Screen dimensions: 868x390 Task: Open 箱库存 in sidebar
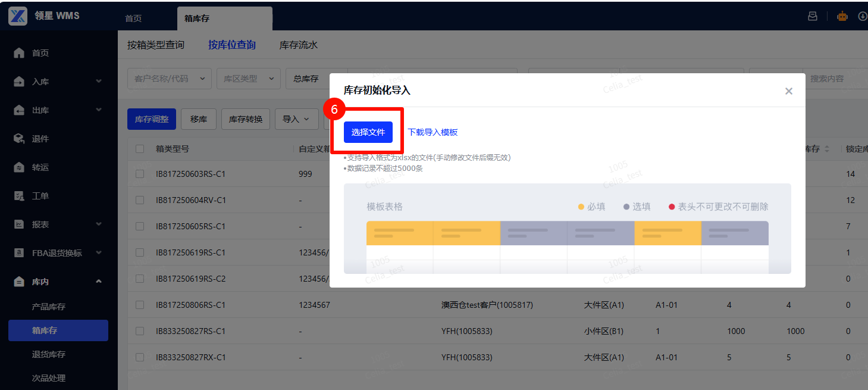click(58, 330)
